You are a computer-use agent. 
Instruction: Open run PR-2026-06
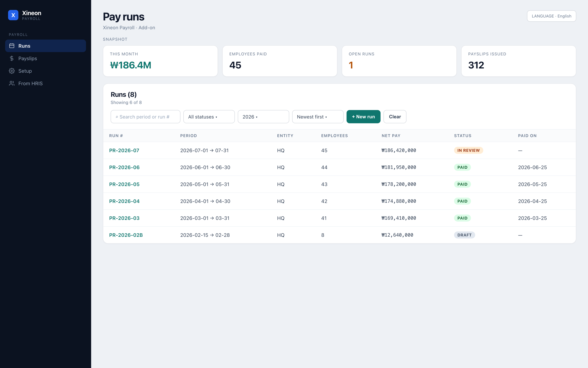(124, 167)
